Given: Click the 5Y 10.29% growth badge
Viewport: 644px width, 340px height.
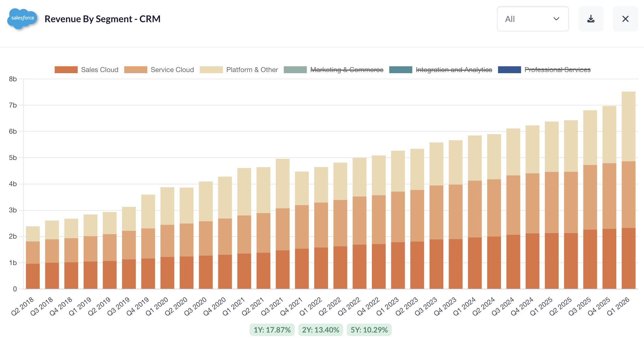Looking at the screenshot, I should coord(369,330).
